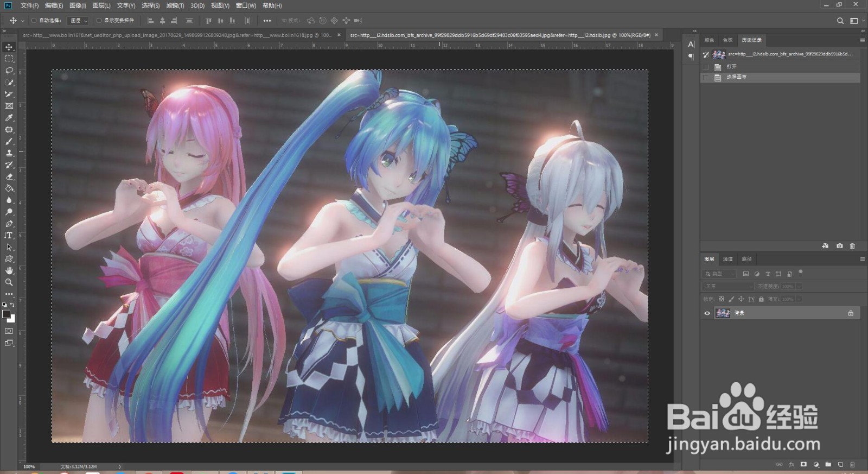Select the History Brush tool
The width and height of the screenshot is (868, 474).
[9, 165]
